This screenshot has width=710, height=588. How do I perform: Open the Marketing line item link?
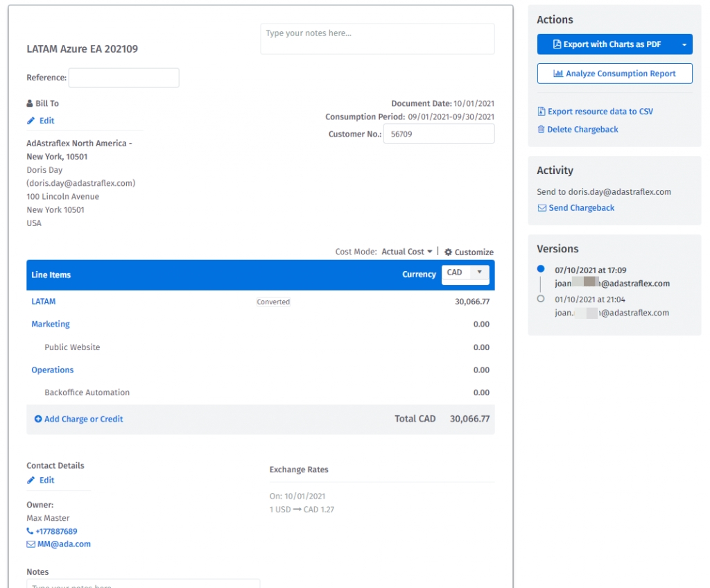[x=51, y=324]
